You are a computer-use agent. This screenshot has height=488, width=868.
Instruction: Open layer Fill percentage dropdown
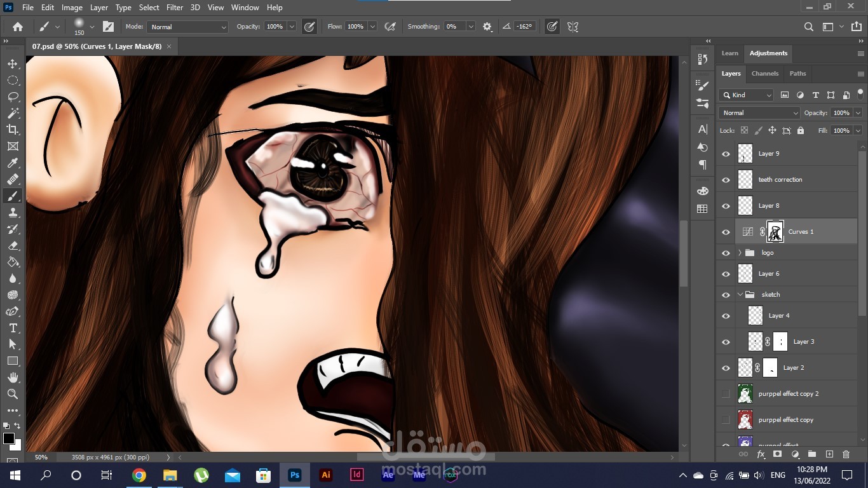click(858, 130)
